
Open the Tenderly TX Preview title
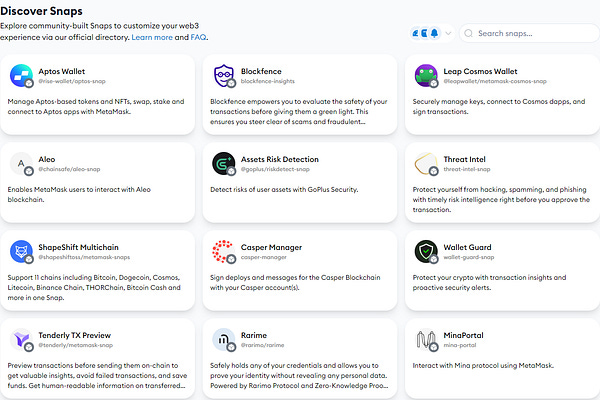[75, 335]
